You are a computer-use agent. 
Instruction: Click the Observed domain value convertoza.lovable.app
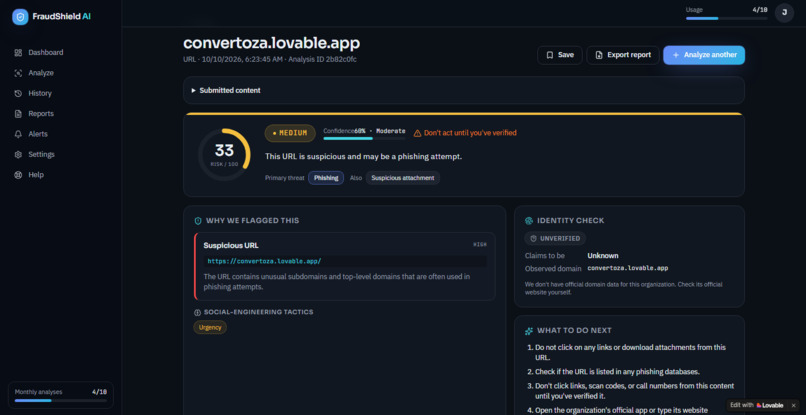coord(628,268)
